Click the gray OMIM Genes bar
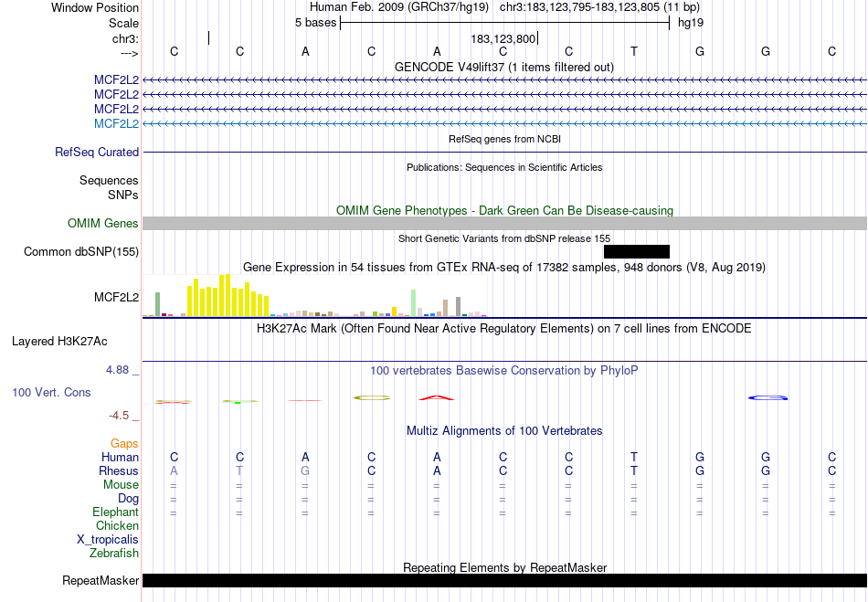The width and height of the screenshot is (868, 602). pos(505,224)
